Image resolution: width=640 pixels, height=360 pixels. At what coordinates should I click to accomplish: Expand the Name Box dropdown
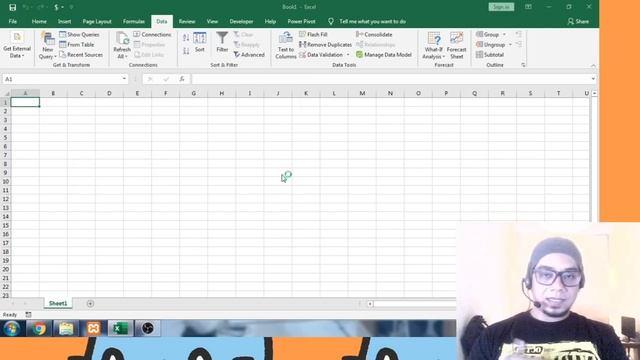124,79
